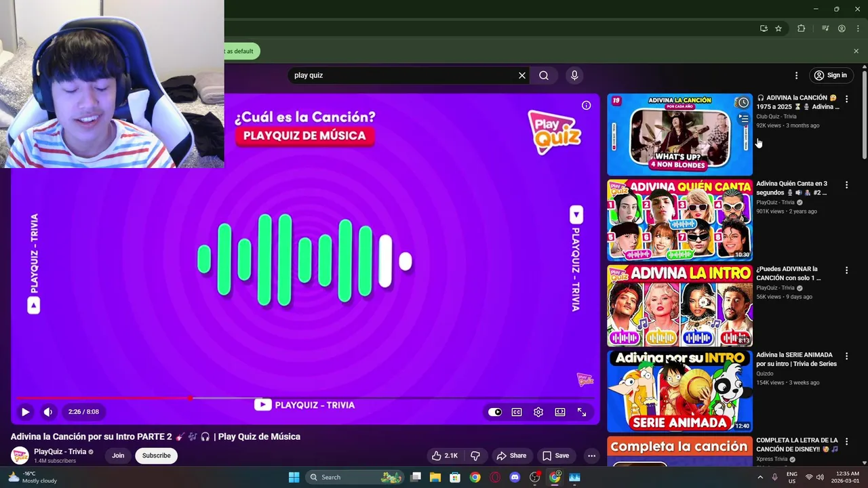Open 'Club Quiz - Trivia' channel link
The image size is (868, 488).
[x=776, y=117]
